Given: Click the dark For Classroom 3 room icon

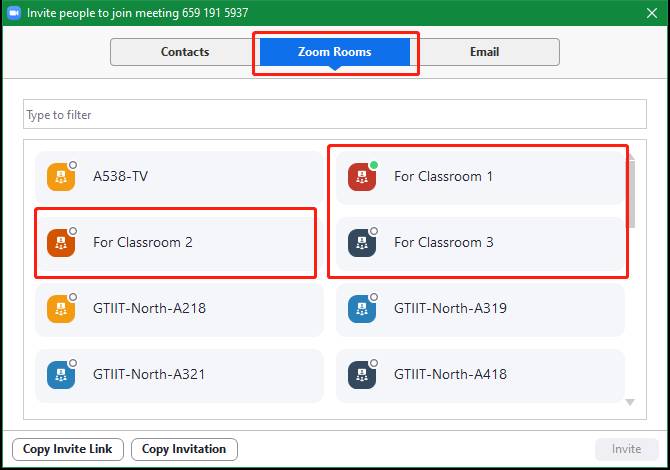Looking at the screenshot, I should click(x=362, y=243).
